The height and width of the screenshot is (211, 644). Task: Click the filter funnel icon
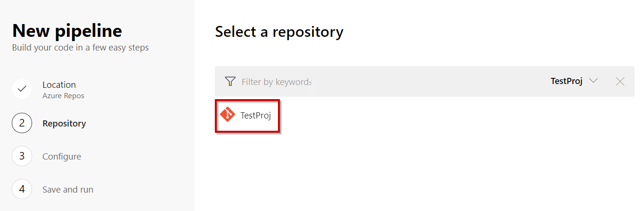tap(230, 82)
